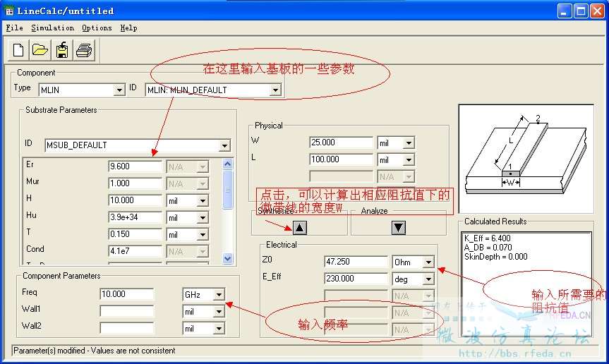609x364 pixels.
Task: Click the New file toolbar icon
Action: 18,50
